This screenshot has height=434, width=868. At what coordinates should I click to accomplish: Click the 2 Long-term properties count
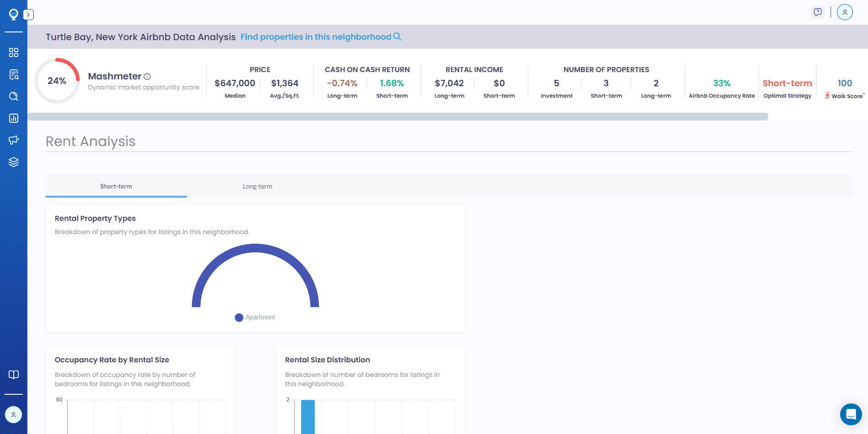[x=656, y=83]
